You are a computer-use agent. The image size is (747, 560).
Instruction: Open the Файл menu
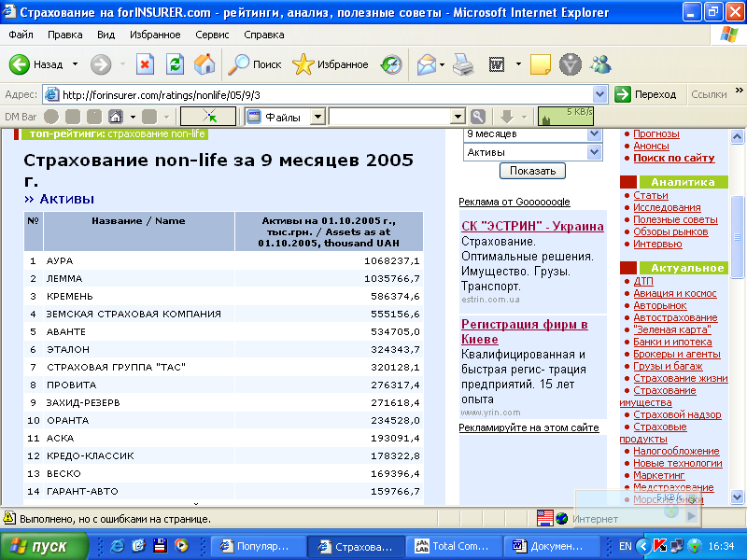pos(21,35)
